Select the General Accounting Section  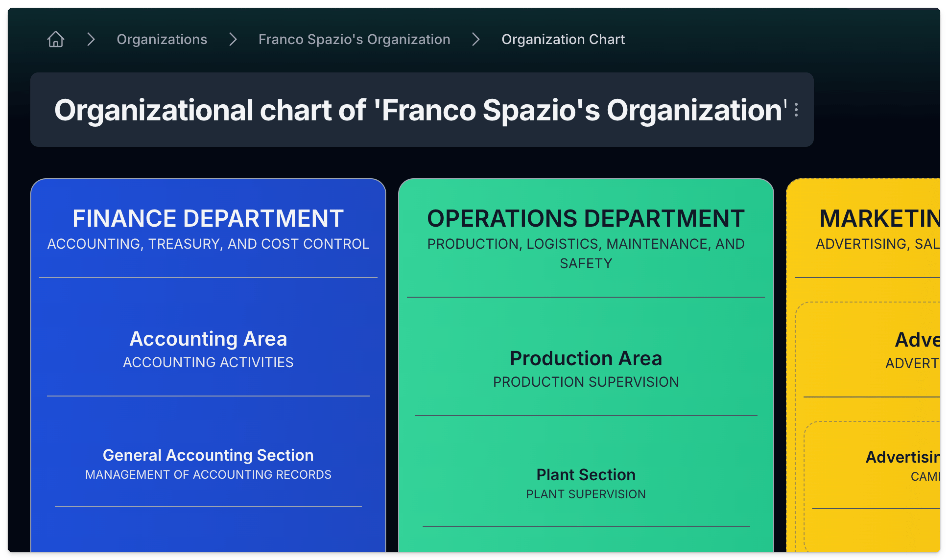(x=208, y=455)
